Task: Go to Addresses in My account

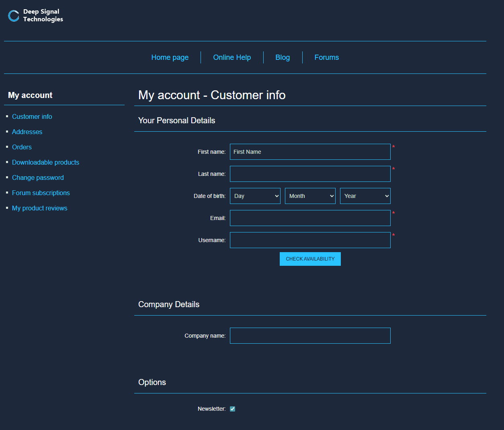Action: (x=27, y=132)
